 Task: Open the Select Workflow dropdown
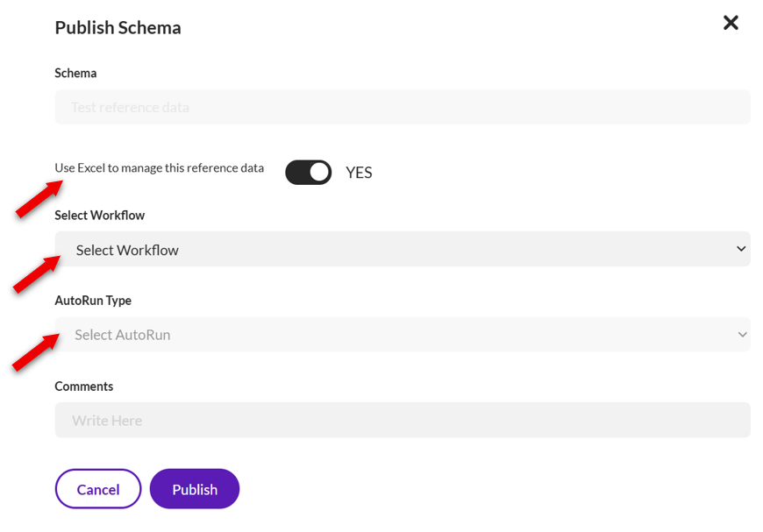point(402,250)
